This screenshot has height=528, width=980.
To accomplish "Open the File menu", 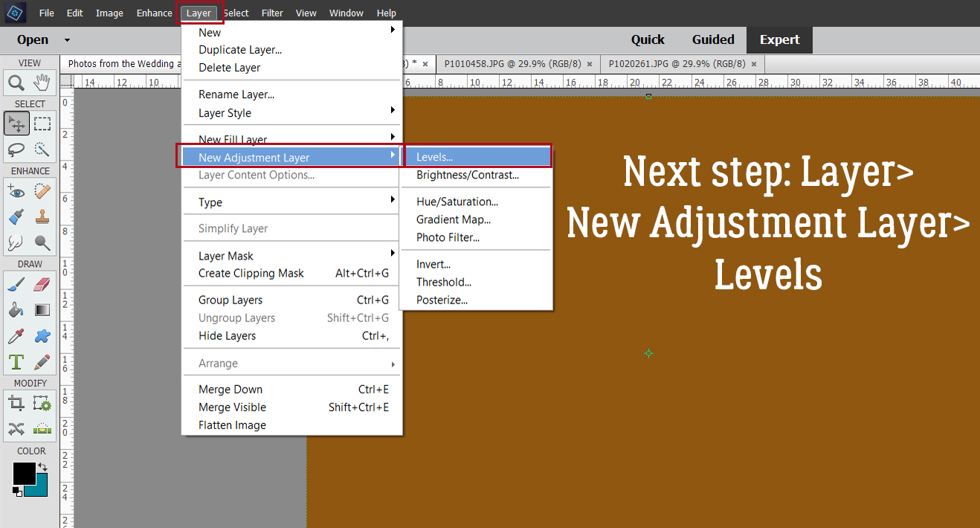I will pos(46,13).
